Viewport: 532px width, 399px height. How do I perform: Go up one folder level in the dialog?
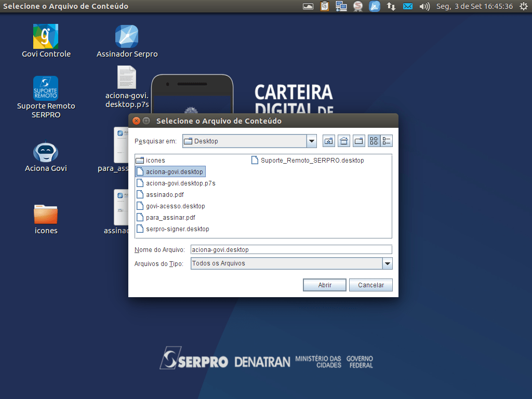[328, 141]
